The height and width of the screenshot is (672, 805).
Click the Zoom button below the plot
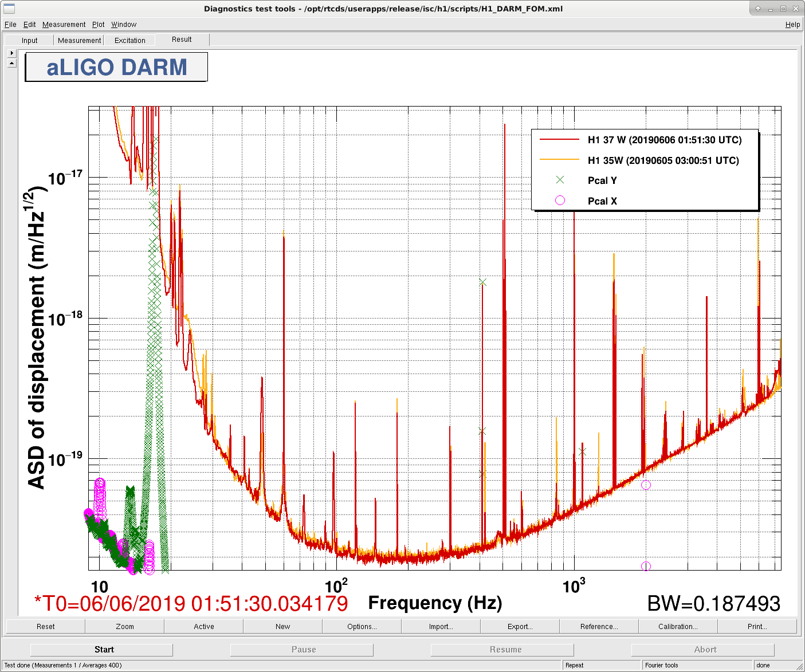coord(124,626)
